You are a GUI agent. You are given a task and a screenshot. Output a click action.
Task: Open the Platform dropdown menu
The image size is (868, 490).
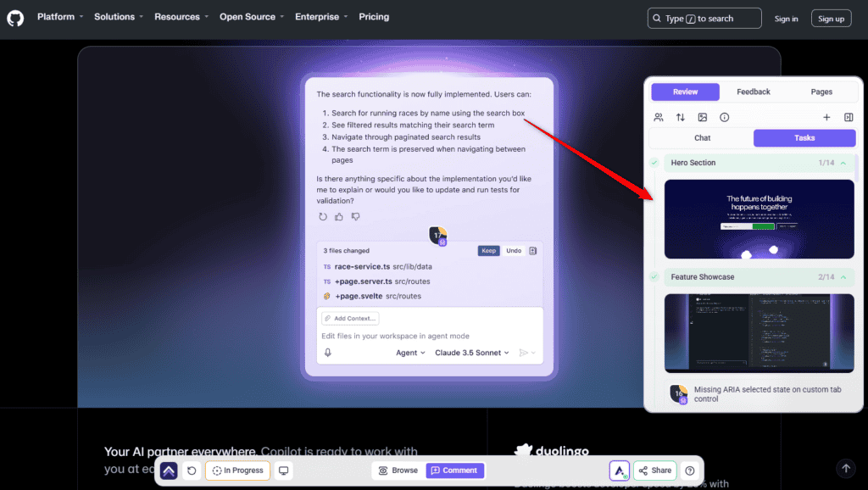60,17
